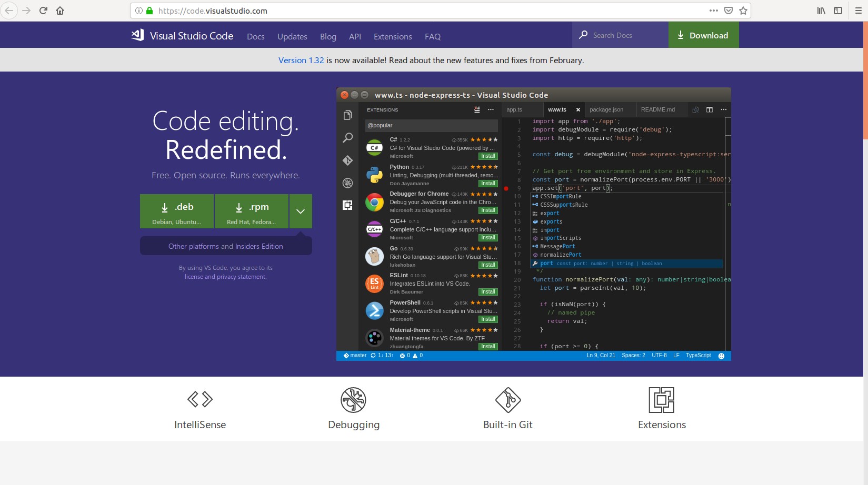Bookmark this page with the star icon
Image resolution: width=868 pixels, height=485 pixels.
point(743,11)
